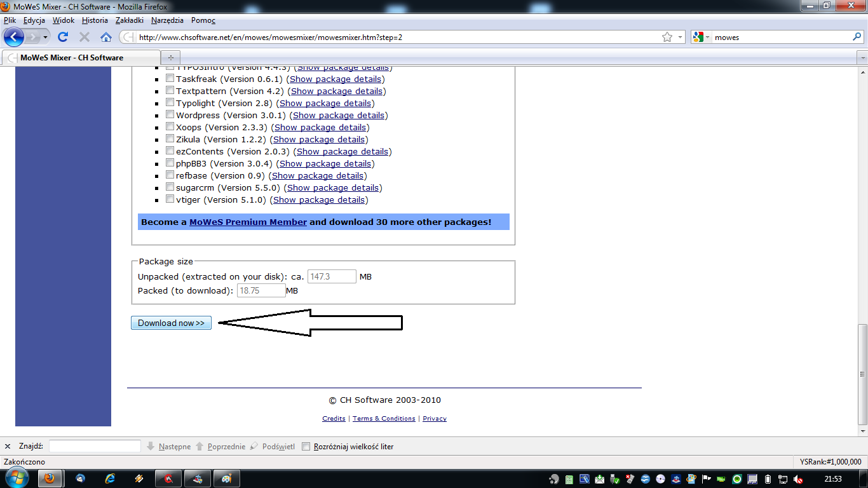Viewport: 868px width, 488px height.
Task: Click Poprzednie to find previous match
Action: tap(220, 447)
